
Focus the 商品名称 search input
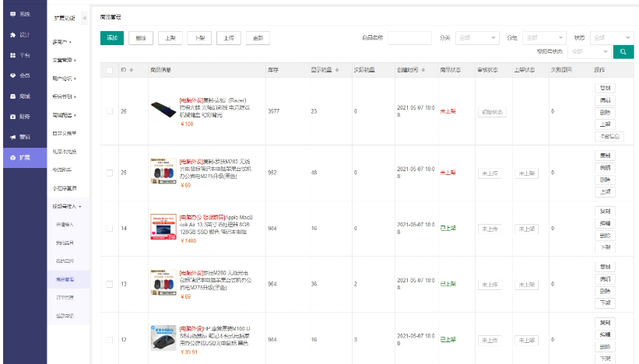click(409, 38)
